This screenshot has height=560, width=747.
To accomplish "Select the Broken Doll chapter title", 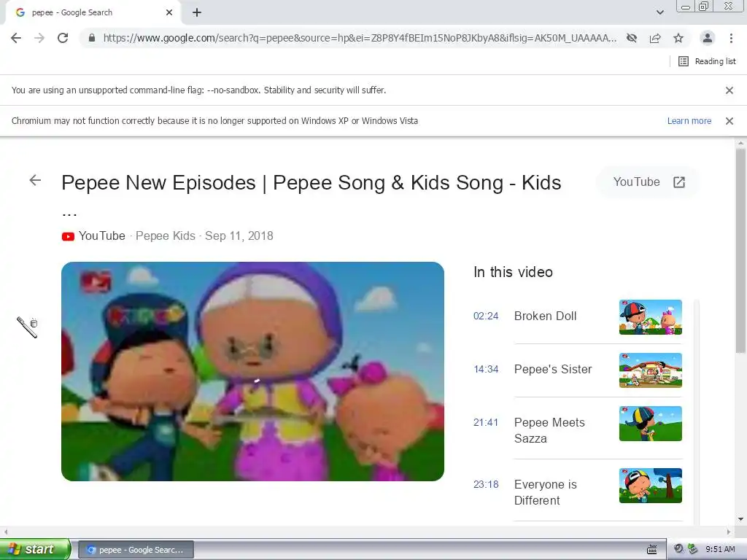I will (545, 316).
